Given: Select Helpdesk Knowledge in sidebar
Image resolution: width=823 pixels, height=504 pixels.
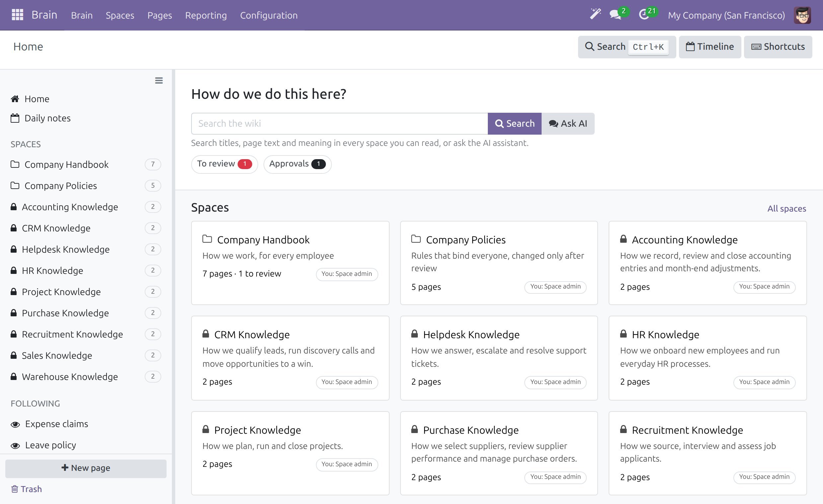Looking at the screenshot, I should pyautogui.click(x=86, y=249).
